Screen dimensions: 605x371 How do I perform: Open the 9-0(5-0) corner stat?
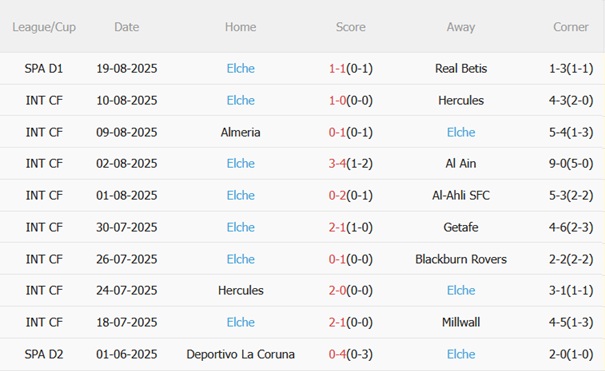click(x=571, y=164)
